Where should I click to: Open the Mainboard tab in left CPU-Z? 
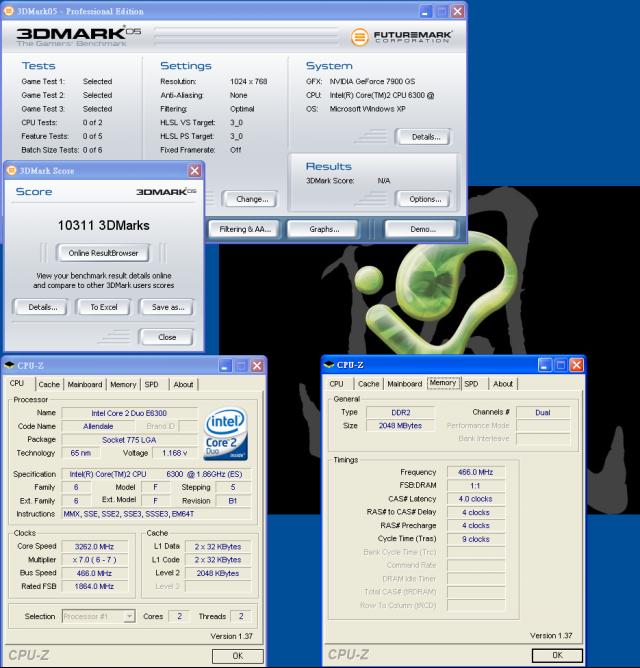(85, 384)
